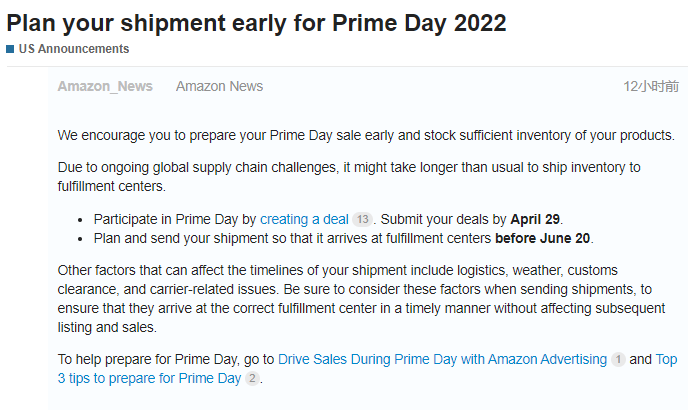Click the bold 'before June 20' text
The image size is (691, 410).
point(542,238)
